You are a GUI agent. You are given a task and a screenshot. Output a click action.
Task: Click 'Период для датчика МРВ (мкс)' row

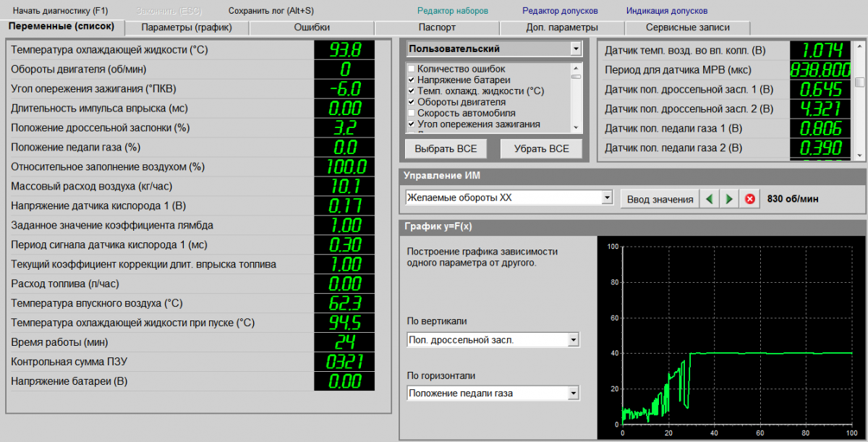click(x=726, y=70)
